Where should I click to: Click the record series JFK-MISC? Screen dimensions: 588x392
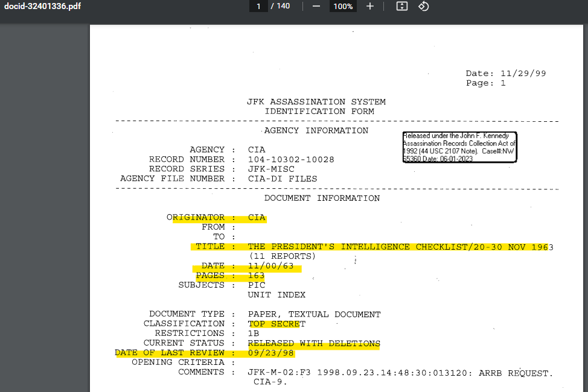(x=271, y=169)
